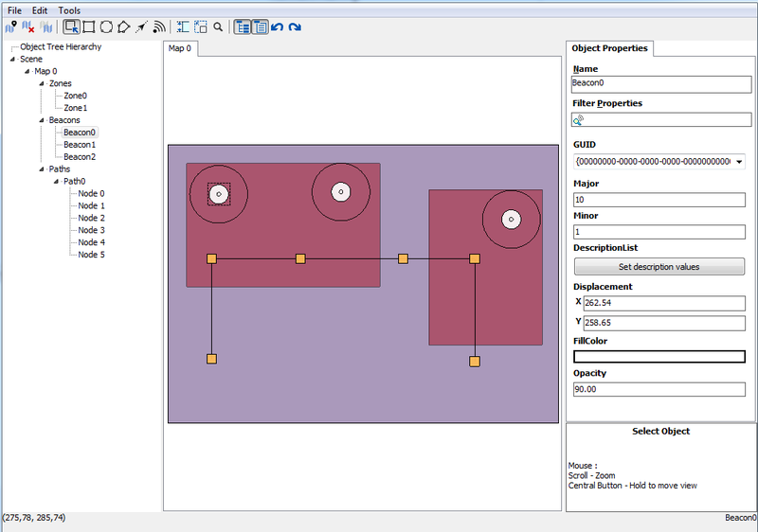Switch to the Map 0 tab

[x=180, y=48]
